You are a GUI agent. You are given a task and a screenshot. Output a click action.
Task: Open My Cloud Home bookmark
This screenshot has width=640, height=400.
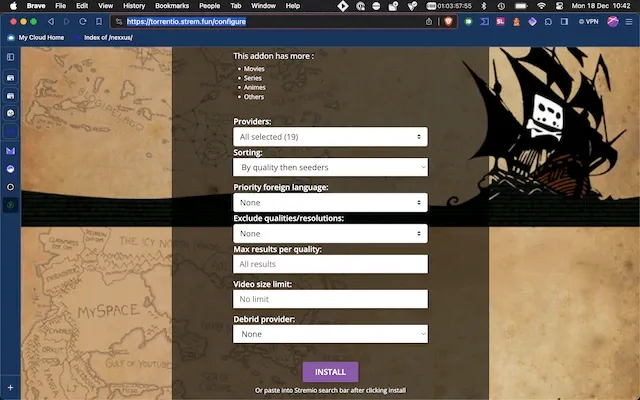36,38
